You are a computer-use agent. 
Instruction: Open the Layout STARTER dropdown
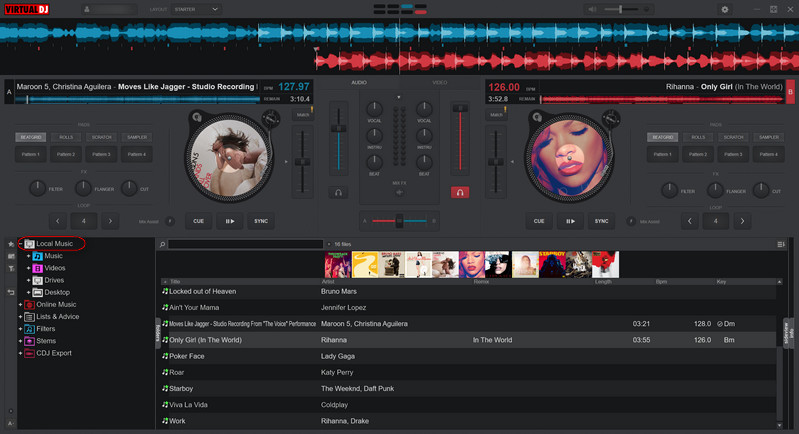[196, 9]
